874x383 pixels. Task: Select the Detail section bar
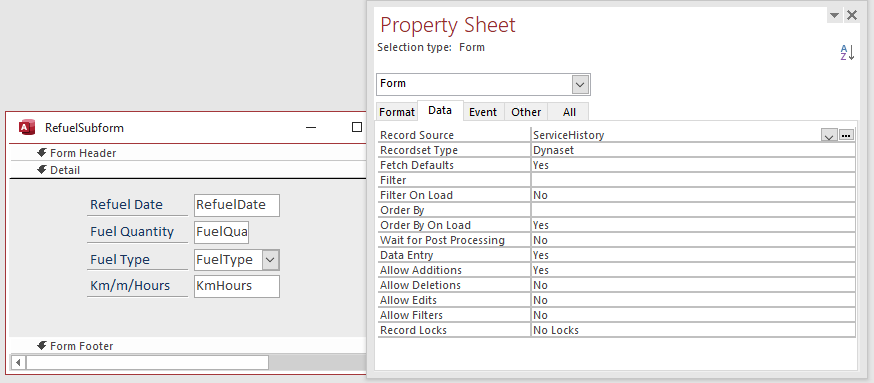point(187,170)
